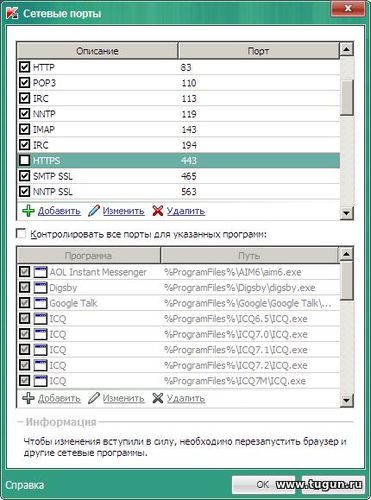The height and width of the screenshot is (500, 371).
Task: Click the ports list scrollbar thumb
Action: [347, 98]
